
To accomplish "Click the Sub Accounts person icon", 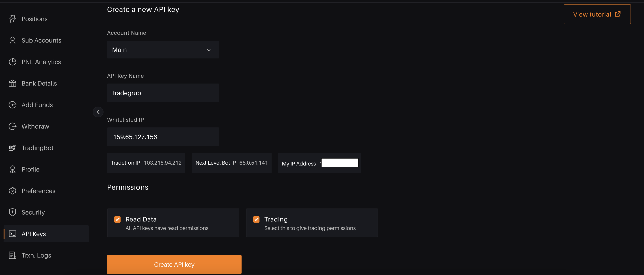I will [x=13, y=40].
